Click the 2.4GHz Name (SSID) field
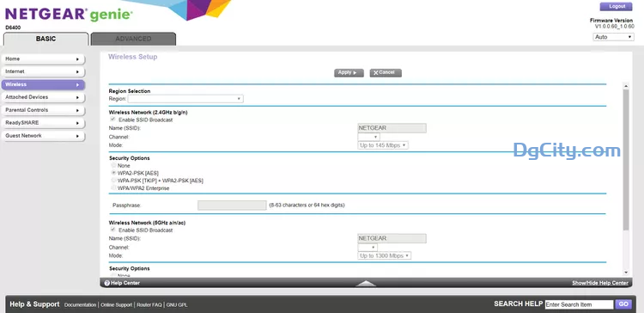Viewport: 644px width, 313px height. pos(392,128)
